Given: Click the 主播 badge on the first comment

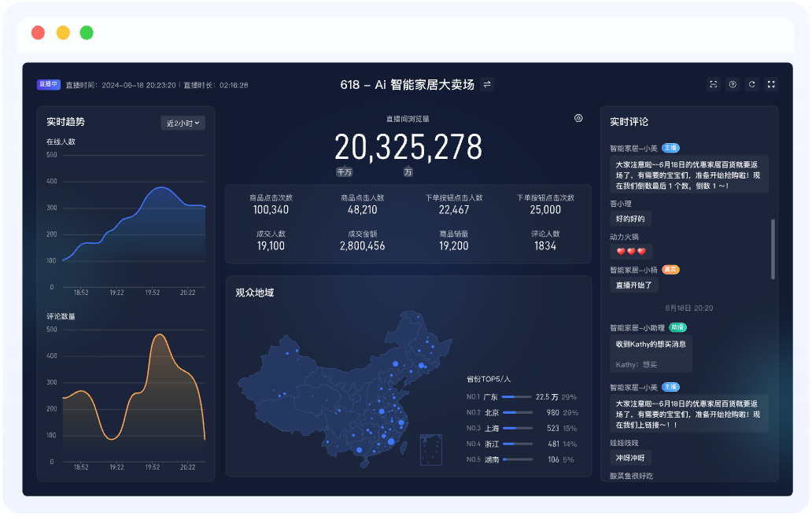Looking at the screenshot, I should click(670, 148).
